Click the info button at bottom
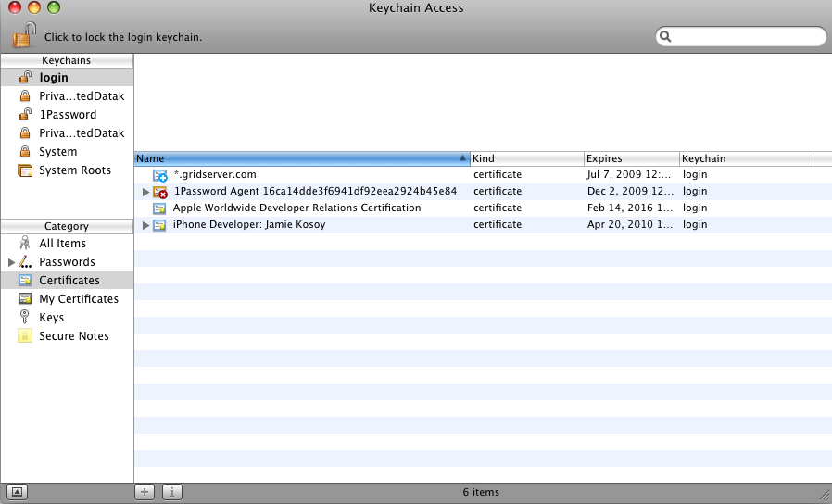 tap(172, 493)
